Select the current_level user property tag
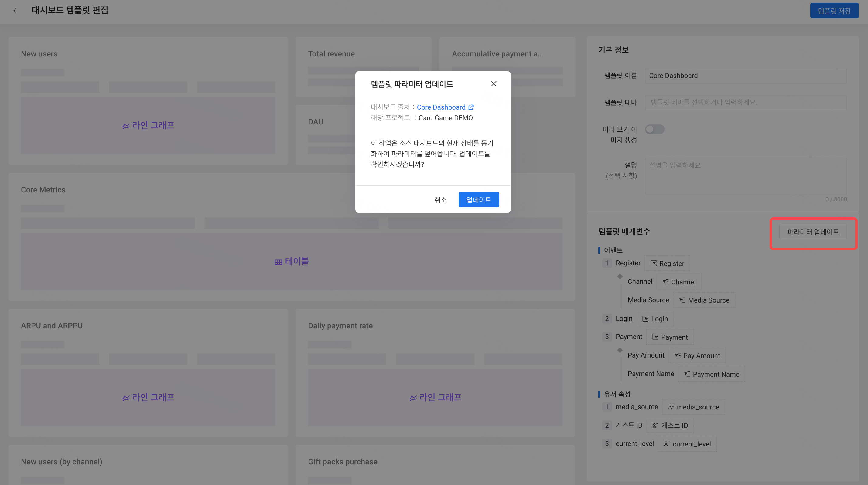The height and width of the screenshot is (485, 868). pyautogui.click(x=687, y=444)
